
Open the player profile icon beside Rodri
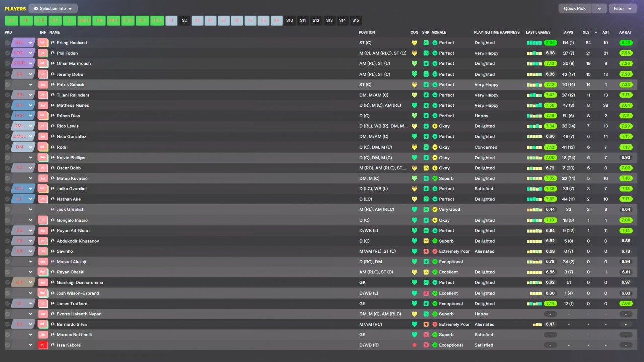(x=53, y=147)
